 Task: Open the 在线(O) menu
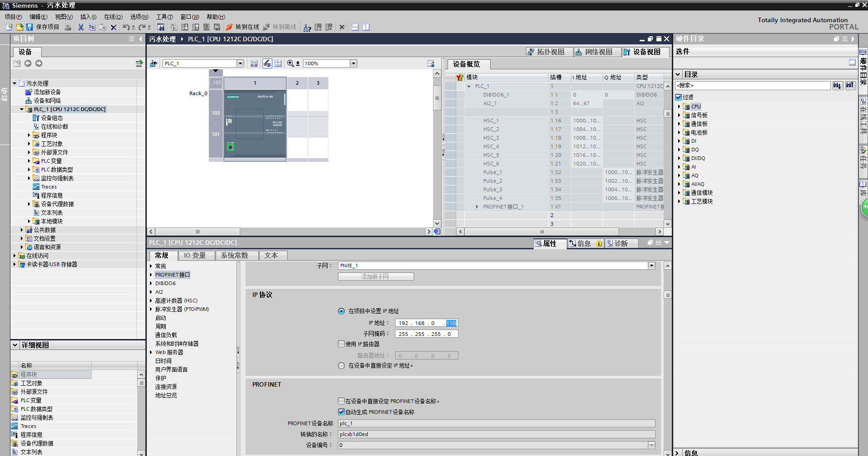pyautogui.click(x=113, y=17)
